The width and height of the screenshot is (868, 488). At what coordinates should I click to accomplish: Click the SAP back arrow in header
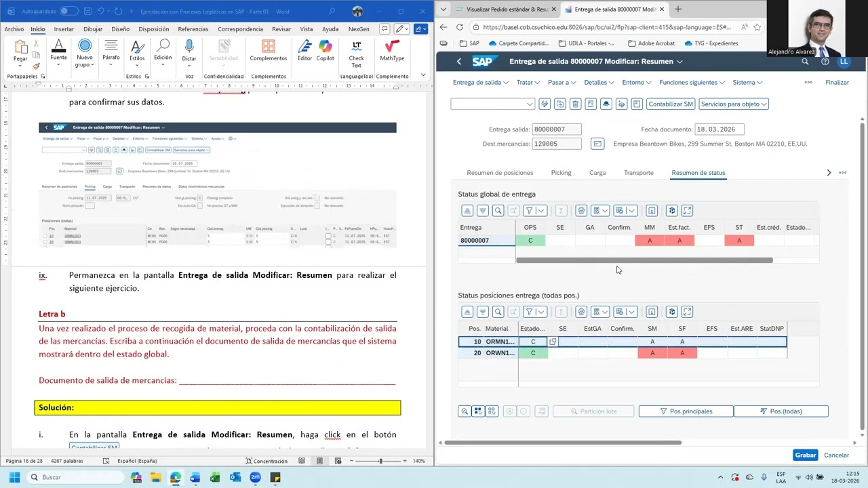458,61
